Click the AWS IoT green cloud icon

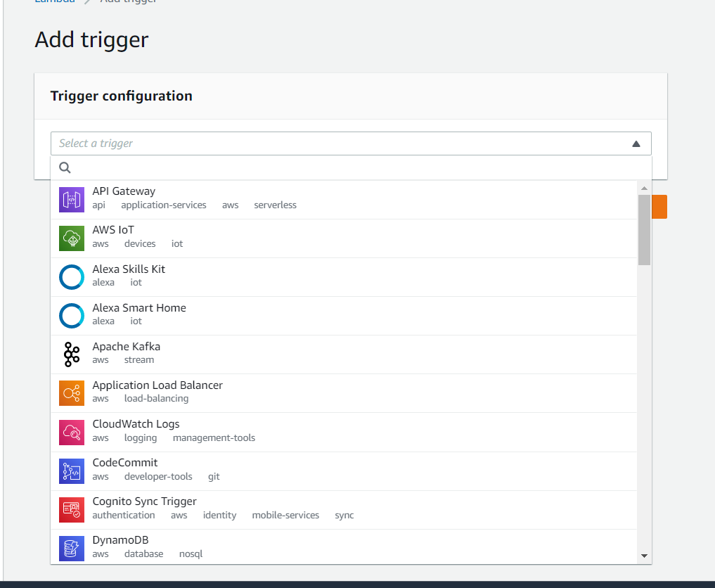point(72,238)
